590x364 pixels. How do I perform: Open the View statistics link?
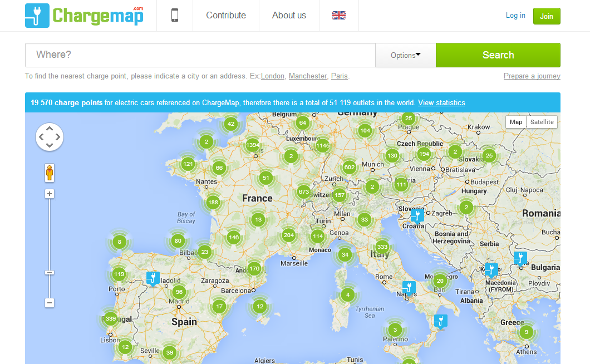coord(441,102)
